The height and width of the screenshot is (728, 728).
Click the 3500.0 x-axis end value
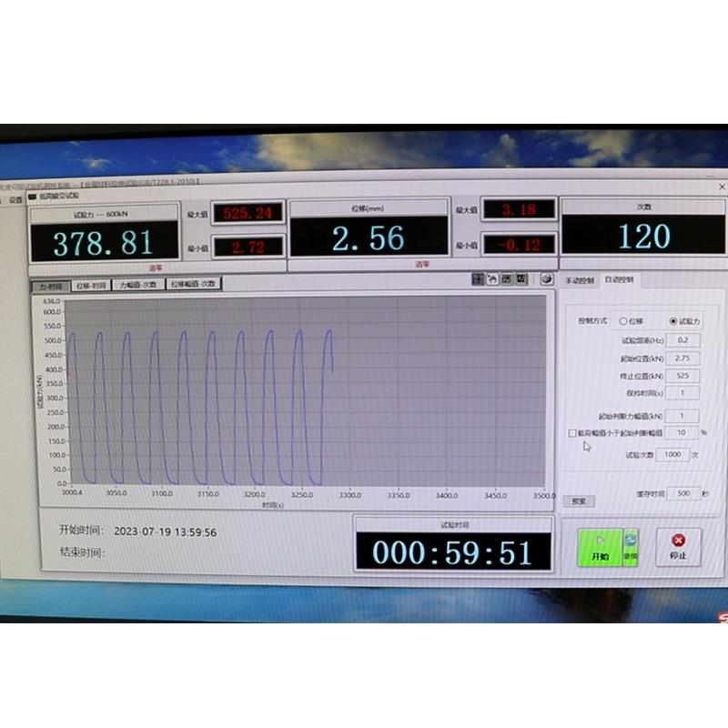click(544, 495)
